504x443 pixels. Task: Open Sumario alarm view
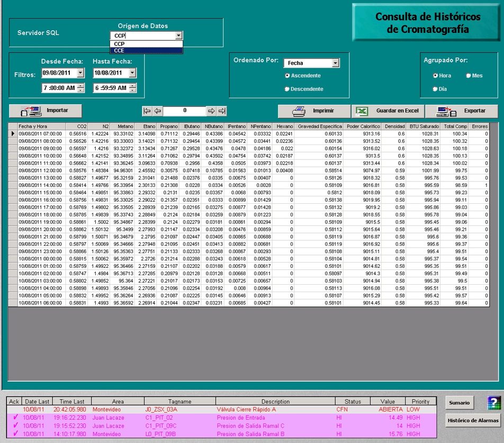tap(460, 403)
